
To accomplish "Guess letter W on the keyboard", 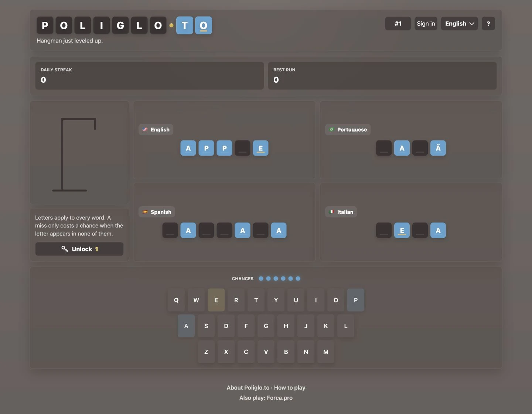I will coord(196,300).
